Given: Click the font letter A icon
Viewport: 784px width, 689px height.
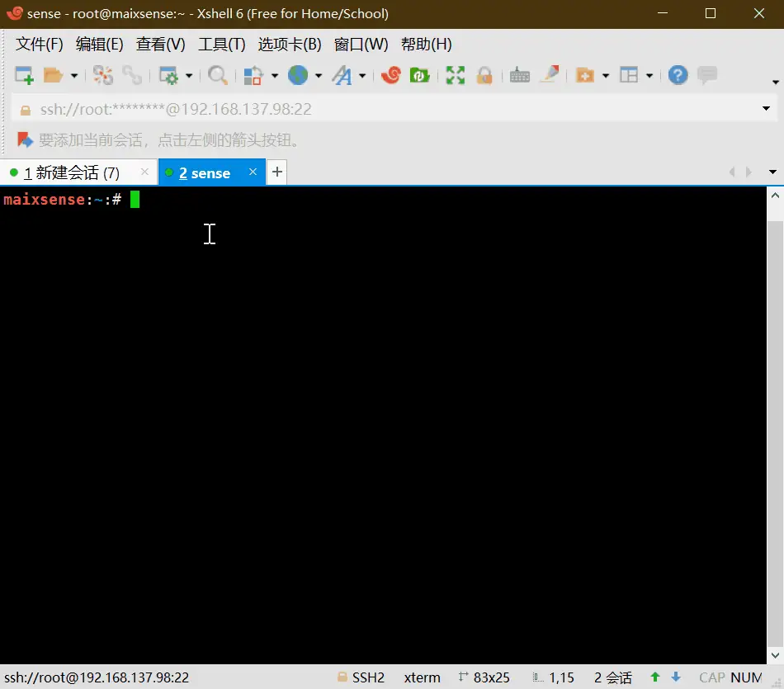Looking at the screenshot, I should (342, 75).
